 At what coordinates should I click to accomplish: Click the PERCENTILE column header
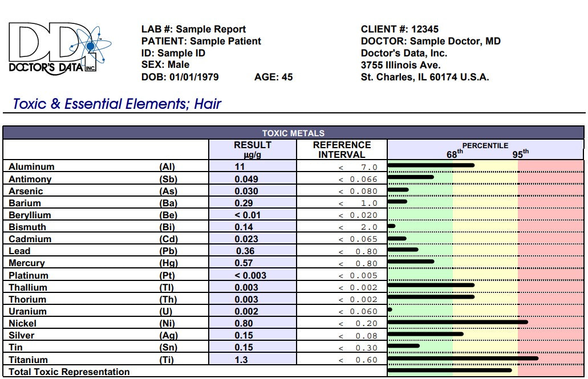(x=485, y=146)
